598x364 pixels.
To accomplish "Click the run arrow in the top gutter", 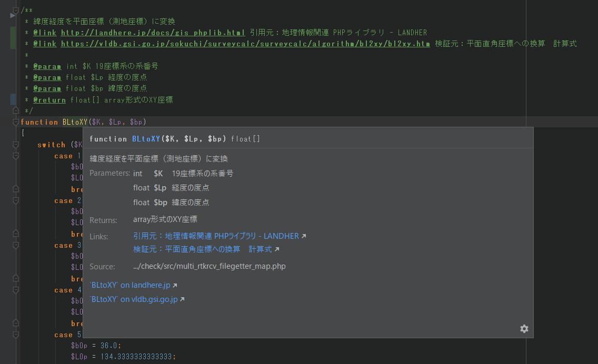I will [12, 15].
